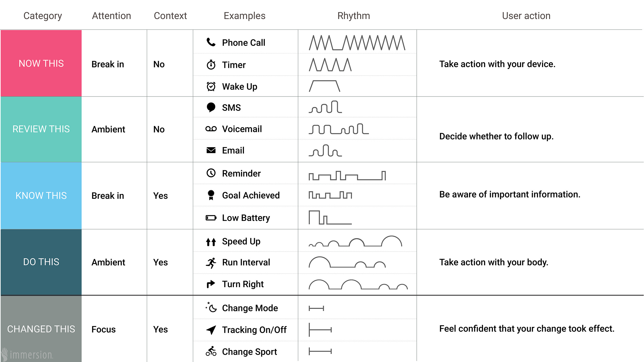The width and height of the screenshot is (644, 362).
Task: Click the Voicemail tape icon
Action: (x=211, y=129)
